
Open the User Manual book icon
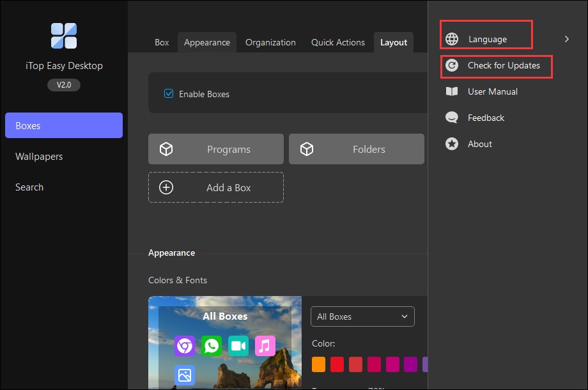tap(452, 91)
